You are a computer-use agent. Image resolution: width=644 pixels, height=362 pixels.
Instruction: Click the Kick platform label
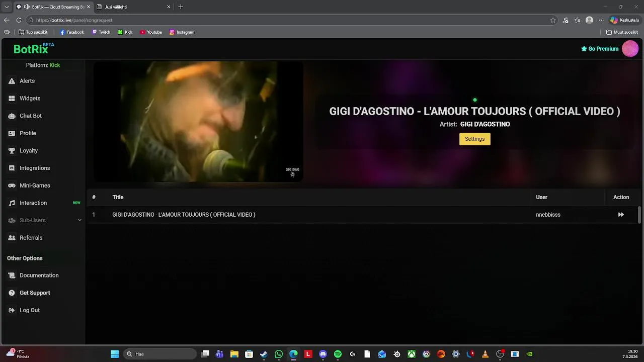[x=54, y=65]
